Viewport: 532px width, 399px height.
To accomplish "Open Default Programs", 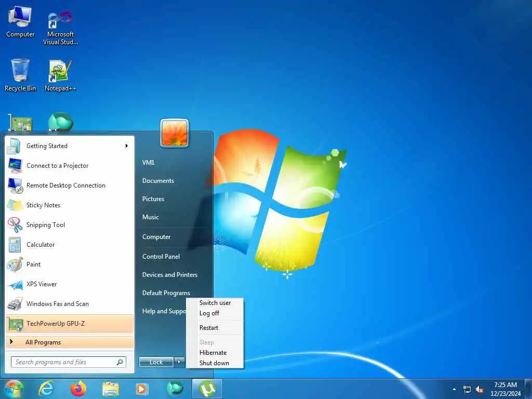I will coord(166,293).
